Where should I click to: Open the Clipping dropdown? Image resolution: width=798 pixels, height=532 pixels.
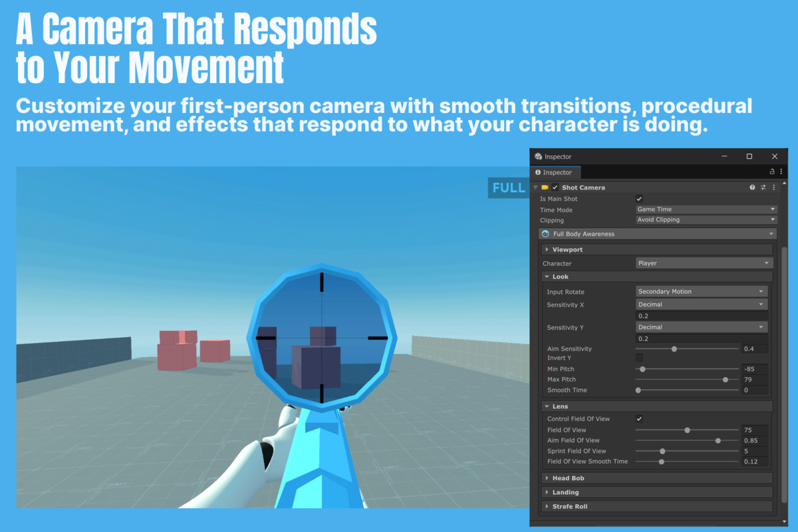706,220
